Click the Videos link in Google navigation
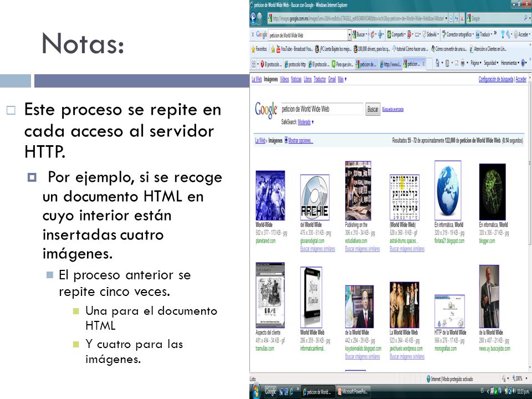The image size is (532, 399). 284,79
